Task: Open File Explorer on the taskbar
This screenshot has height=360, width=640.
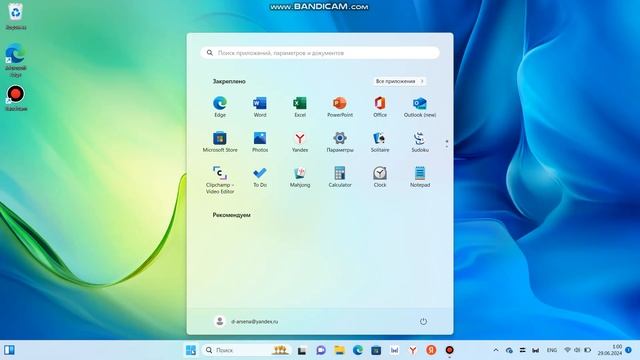Action: coord(339,350)
